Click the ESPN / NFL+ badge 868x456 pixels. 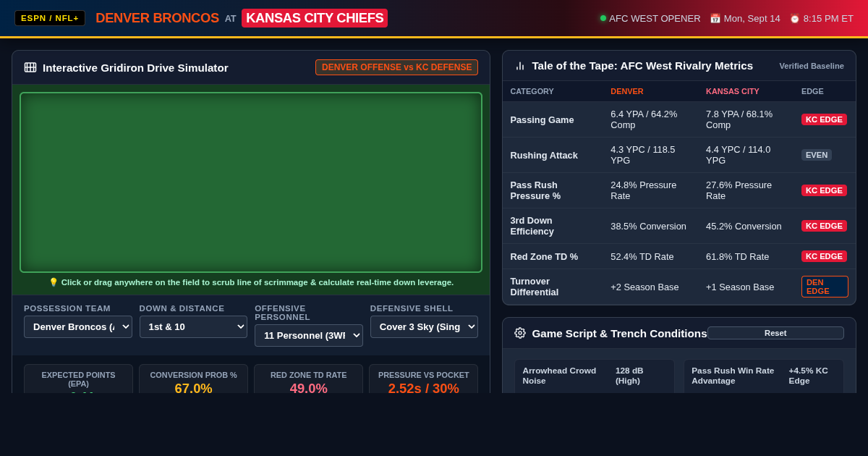pos(50,18)
